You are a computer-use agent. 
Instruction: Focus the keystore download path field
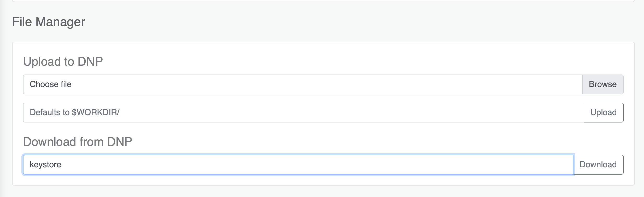point(298,165)
